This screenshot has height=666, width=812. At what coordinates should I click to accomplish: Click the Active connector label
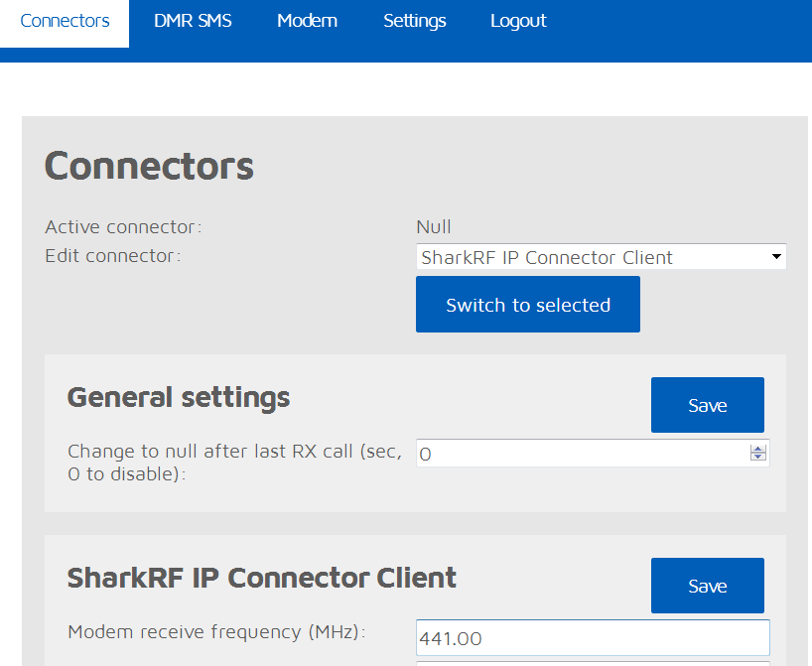(x=123, y=227)
